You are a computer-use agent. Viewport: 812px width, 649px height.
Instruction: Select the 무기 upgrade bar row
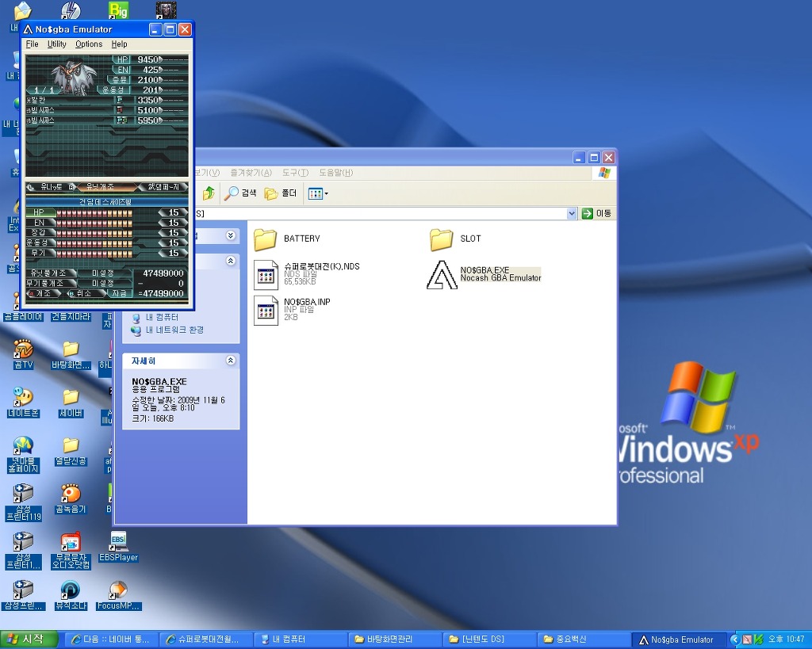(107, 253)
